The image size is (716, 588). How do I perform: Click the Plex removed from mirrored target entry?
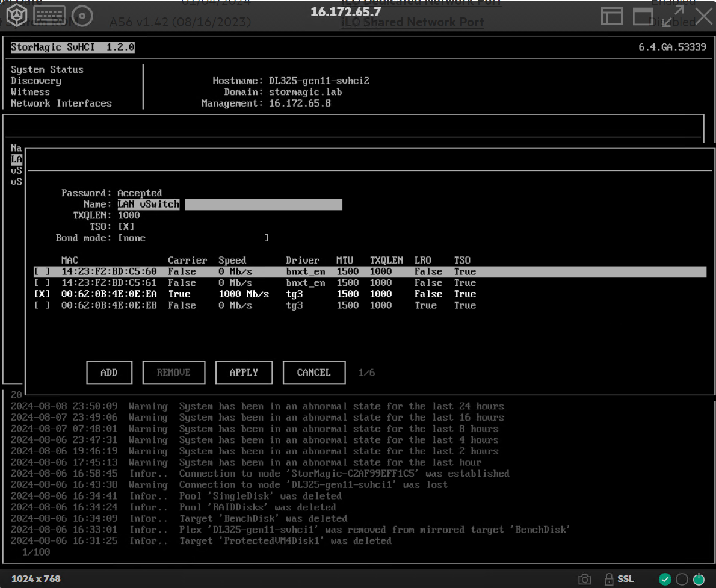click(291, 530)
